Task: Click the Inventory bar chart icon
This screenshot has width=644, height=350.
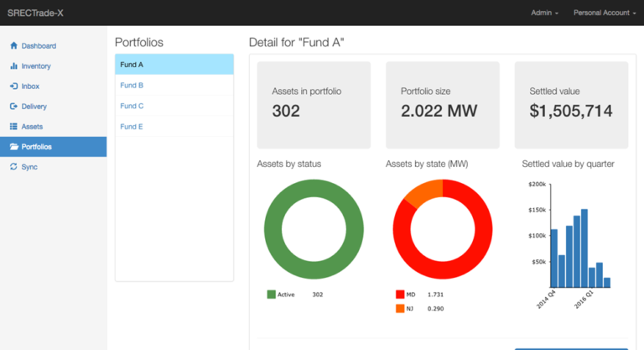Action: click(x=13, y=65)
